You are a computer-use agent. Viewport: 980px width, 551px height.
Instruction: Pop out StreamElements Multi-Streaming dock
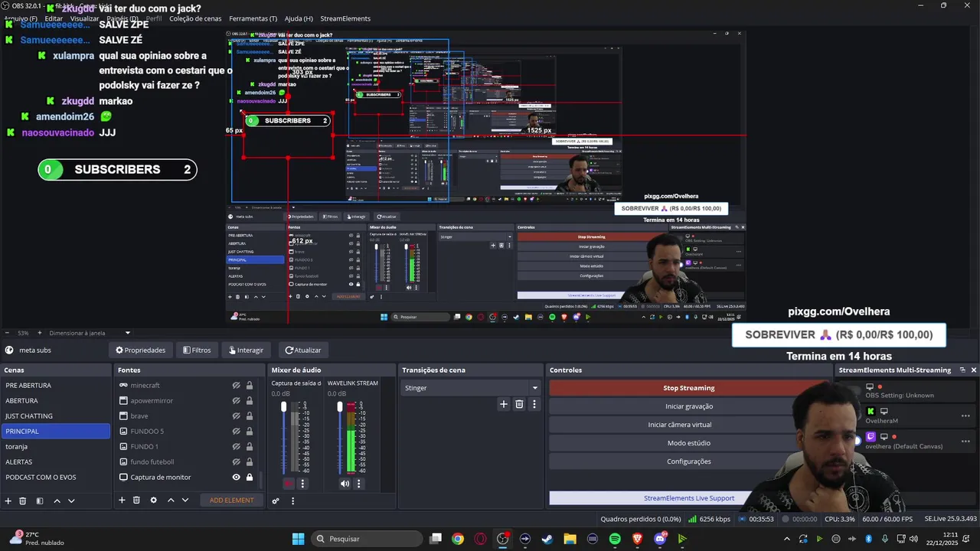[x=962, y=370]
